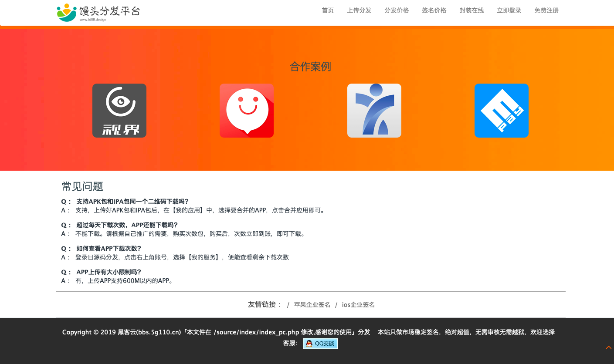Open the 上传分发 menu item
Screen dimensions: 614x364
(x=359, y=10)
